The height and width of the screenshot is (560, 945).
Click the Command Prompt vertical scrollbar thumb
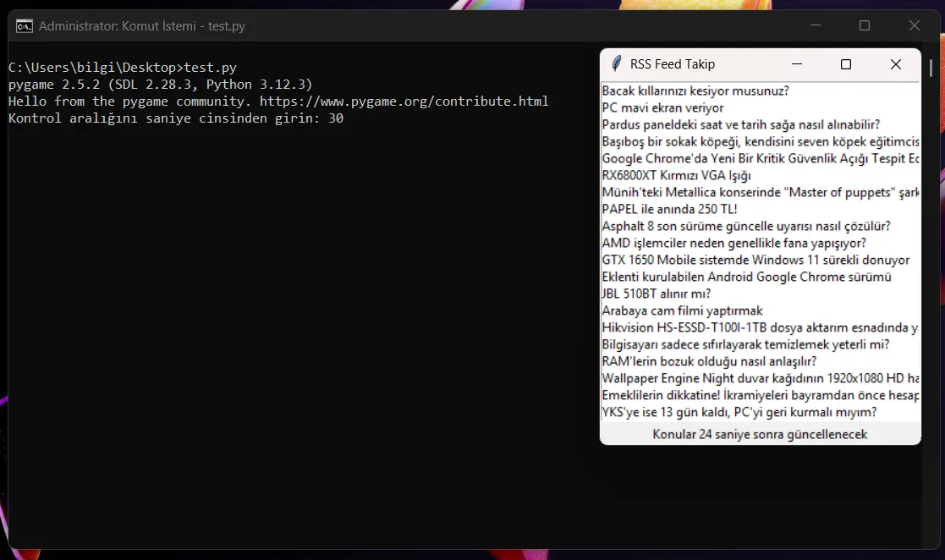pyautogui.click(x=931, y=68)
